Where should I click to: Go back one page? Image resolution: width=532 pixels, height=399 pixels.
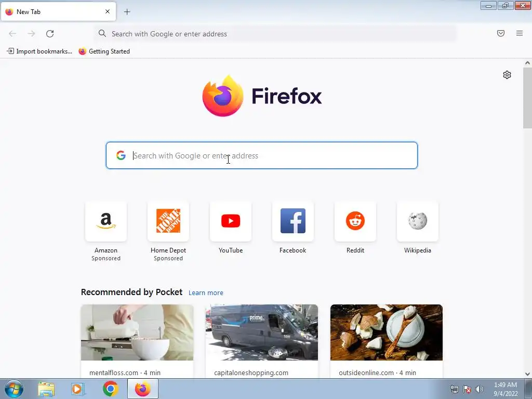tap(12, 34)
